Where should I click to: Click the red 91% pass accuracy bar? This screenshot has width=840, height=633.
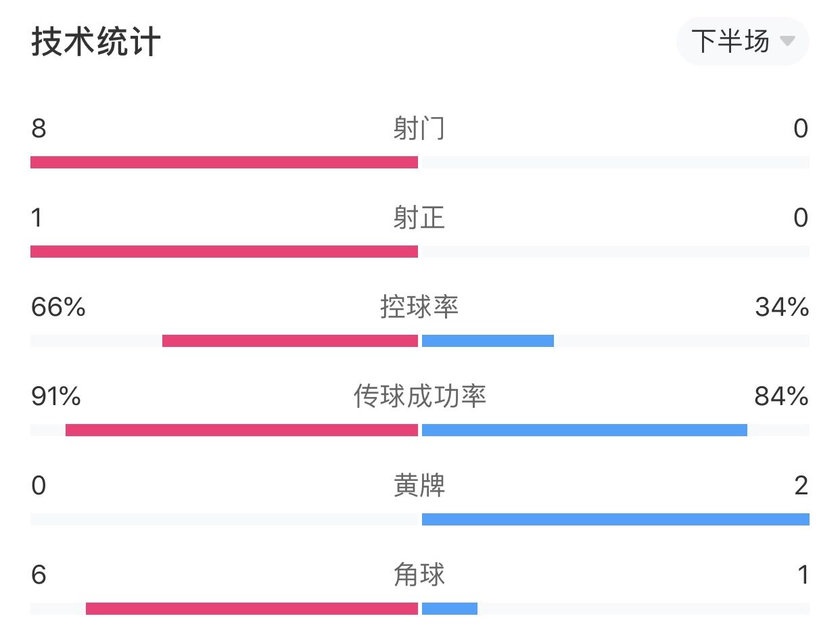[241, 430]
